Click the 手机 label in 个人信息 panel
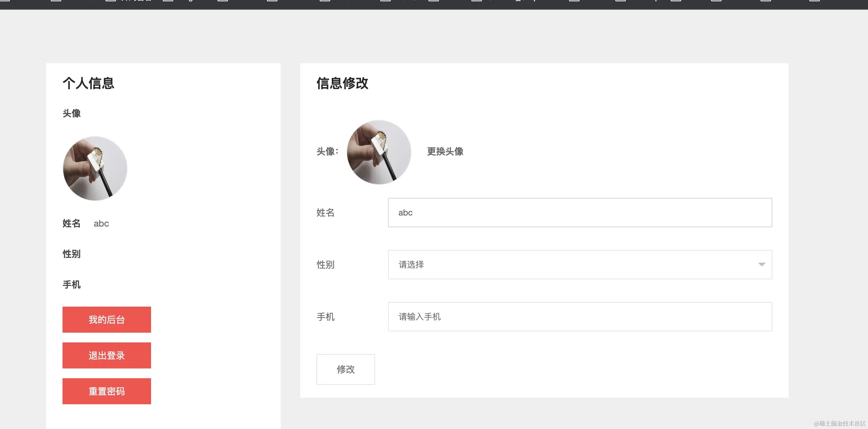This screenshot has height=429, width=868. coord(71,284)
